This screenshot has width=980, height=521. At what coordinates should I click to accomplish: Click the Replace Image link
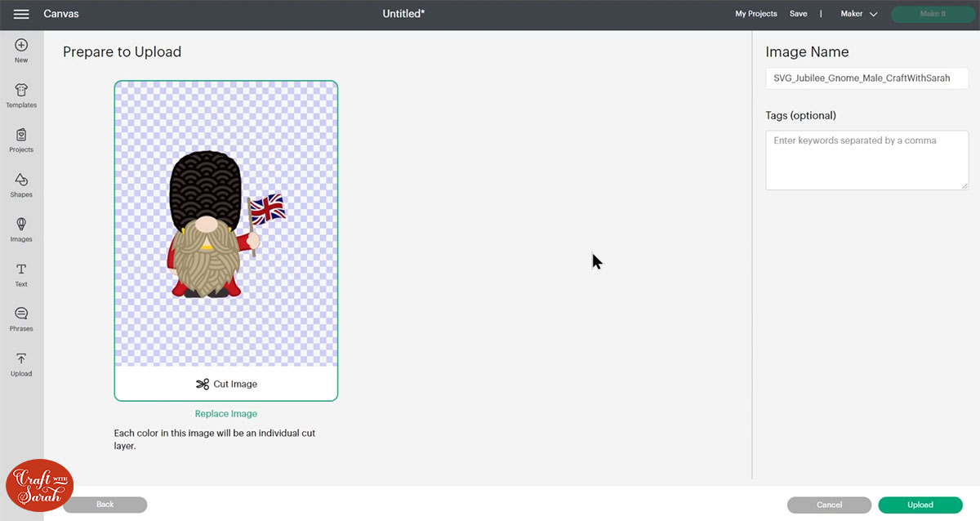225,413
